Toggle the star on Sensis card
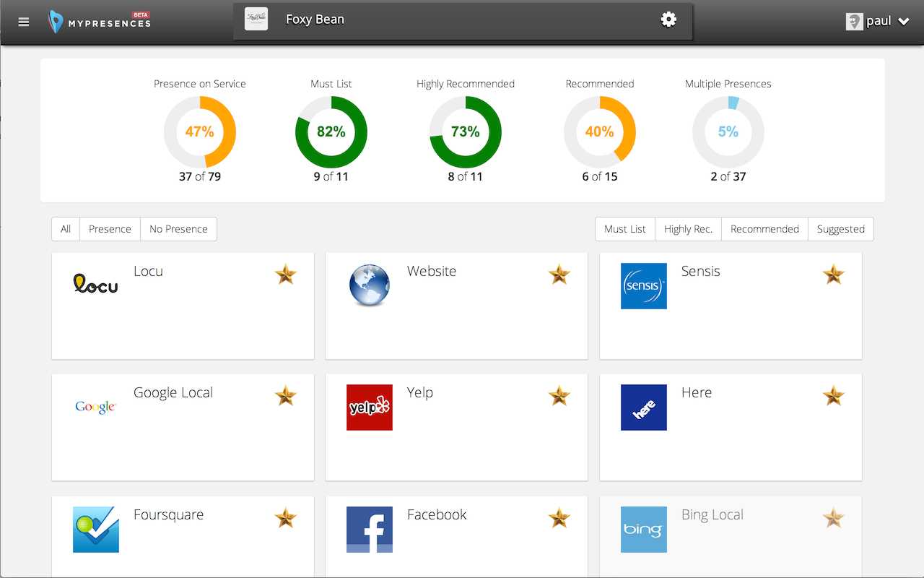924x578 pixels. tap(834, 275)
